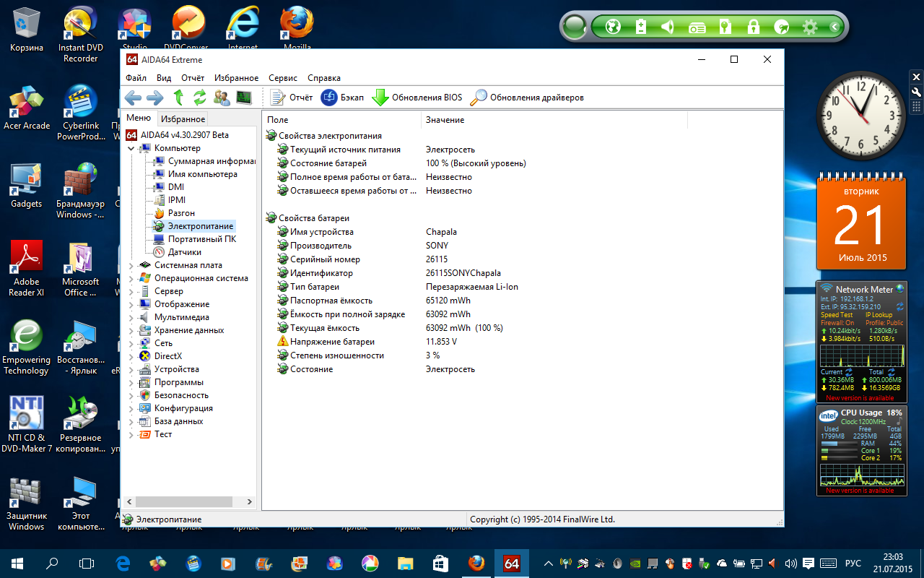Screen dimensions: 924x578
Task: Click the Степень изношенности row
Action: tap(523, 355)
